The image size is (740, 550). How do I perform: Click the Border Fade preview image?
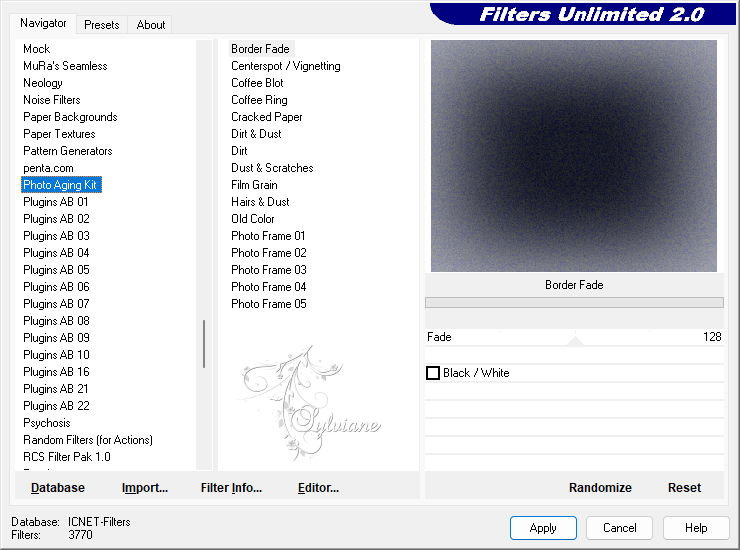(574, 156)
